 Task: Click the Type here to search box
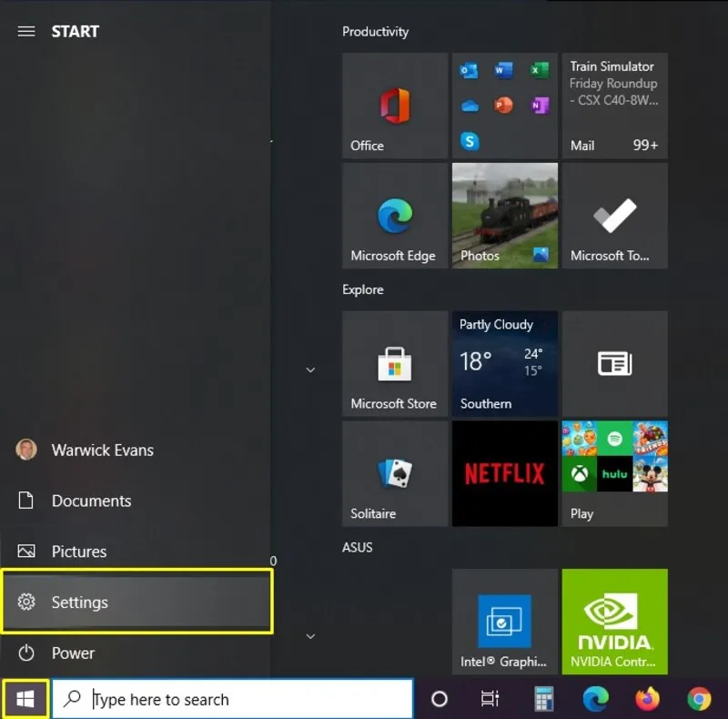coord(233,699)
